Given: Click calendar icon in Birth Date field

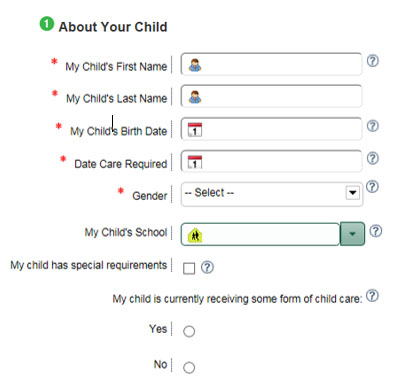Looking at the screenshot, I should pos(195,130).
